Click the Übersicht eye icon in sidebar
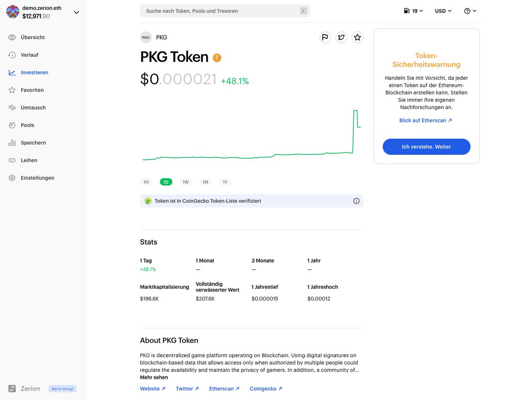The image size is (532, 400). pyautogui.click(x=12, y=37)
